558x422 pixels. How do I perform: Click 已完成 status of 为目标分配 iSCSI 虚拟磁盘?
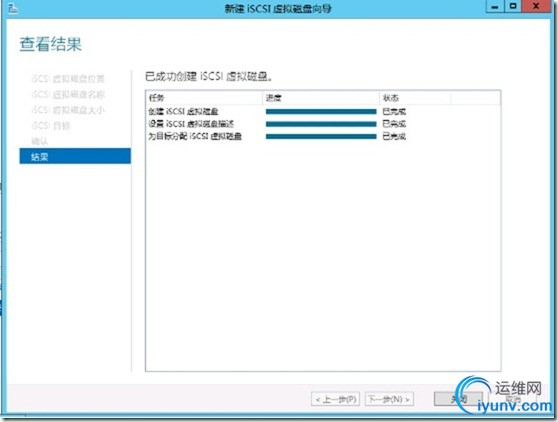tap(394, 137)
